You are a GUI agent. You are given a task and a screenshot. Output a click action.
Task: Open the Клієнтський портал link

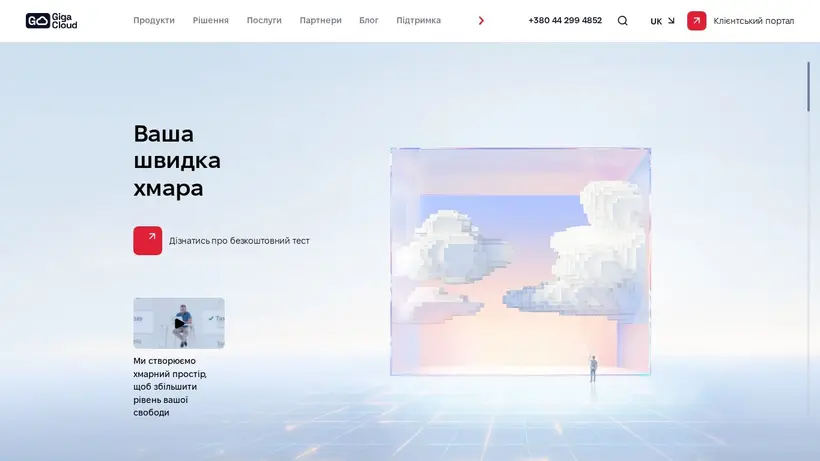(754, 21)
